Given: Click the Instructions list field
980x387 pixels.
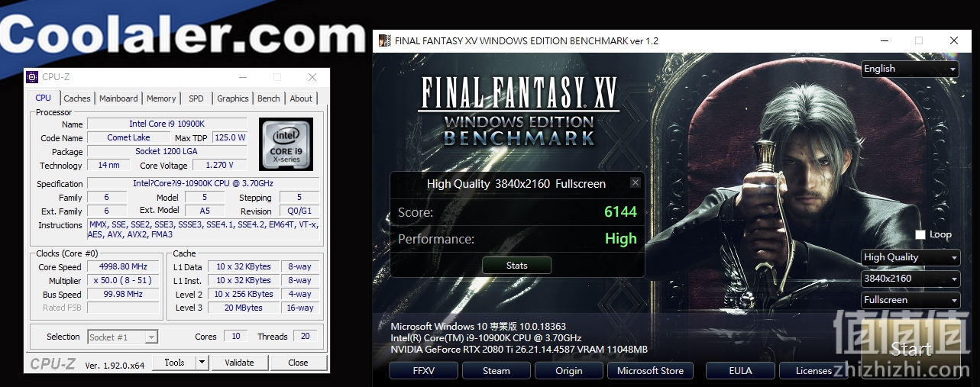Looking at the screenshot, I should (203, 230).
